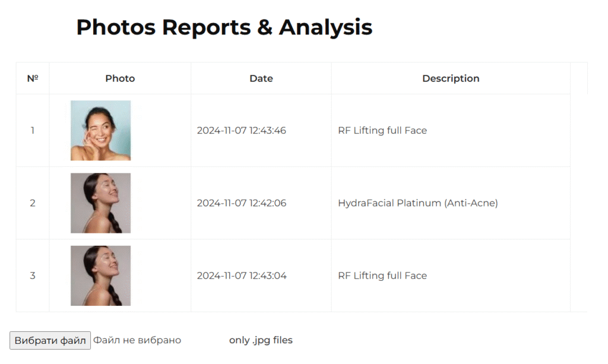Screen dimensions: 608x364
Task: Click row number 1 cell
Action: pyautogui.click(x=33, y=131)
